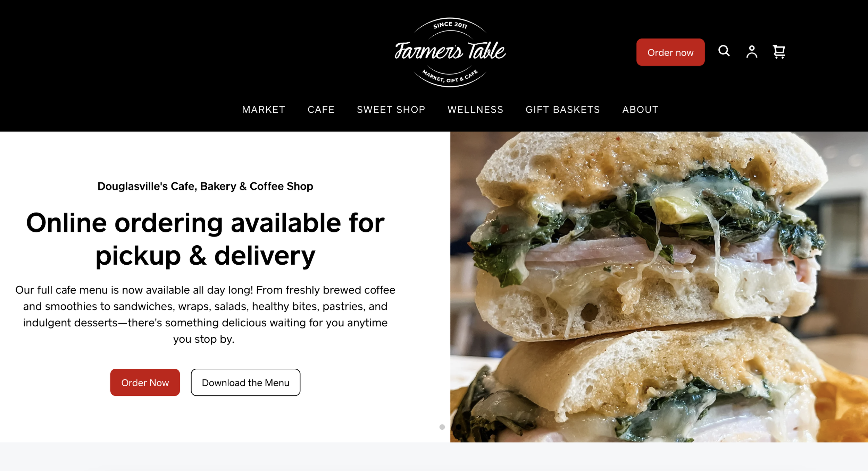This screenshot has height=471, width=868.
Task: Open the account person icon
Action: (752, 52)
